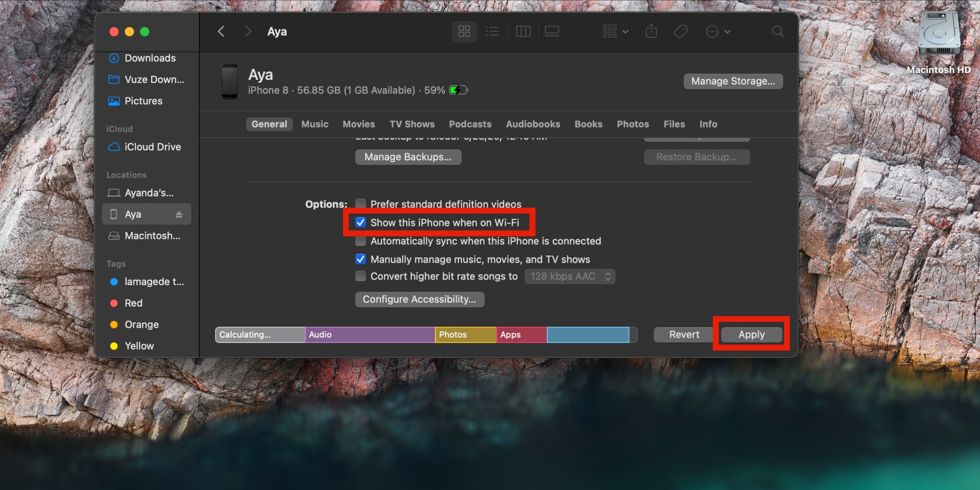Open the Photos tab
This screenshot has width=980, height=490.
click(633, 124)
